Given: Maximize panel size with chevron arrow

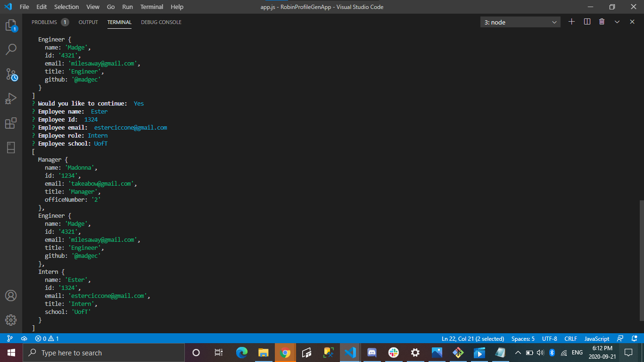Looking at the screenshot, I should tap(617, 22).
